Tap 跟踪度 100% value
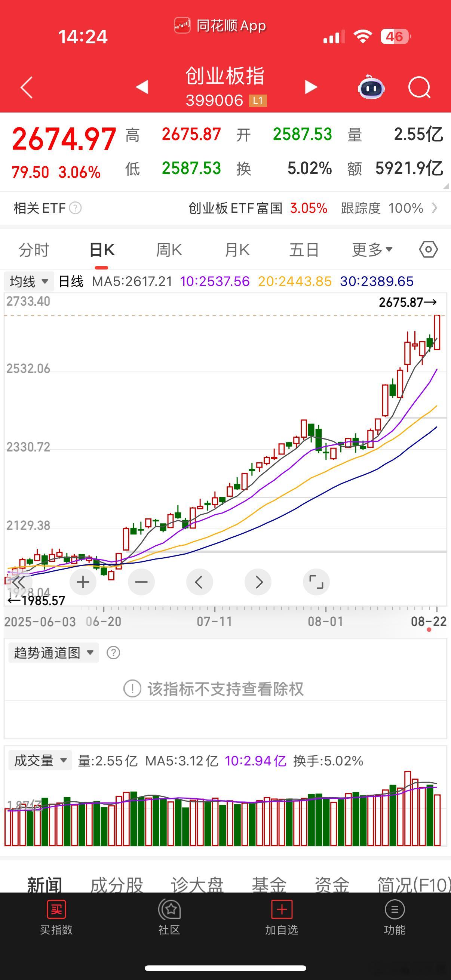This screenshot has width=451, height=980. 382,208
